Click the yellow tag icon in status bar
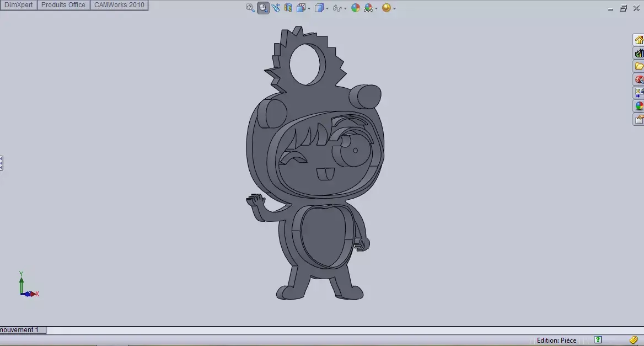644x346 pixels. [x=634, y=340]
